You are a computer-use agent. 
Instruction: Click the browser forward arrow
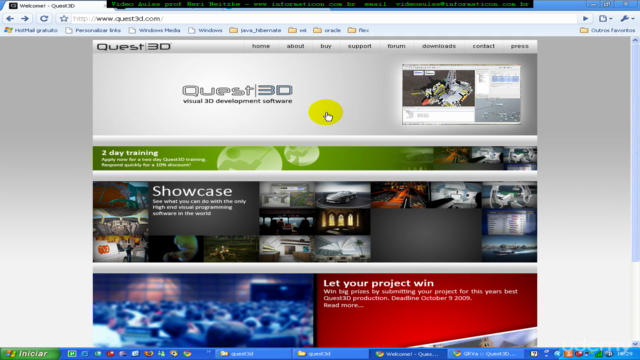point(25,18)
